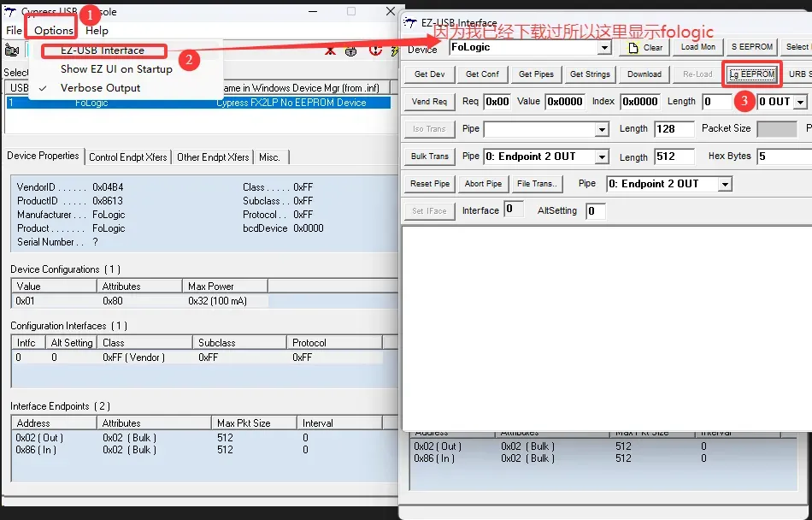The image size is (812, 520).
Task: Choose EZ-USB Interface from Options menu
Action: point(103,50)
